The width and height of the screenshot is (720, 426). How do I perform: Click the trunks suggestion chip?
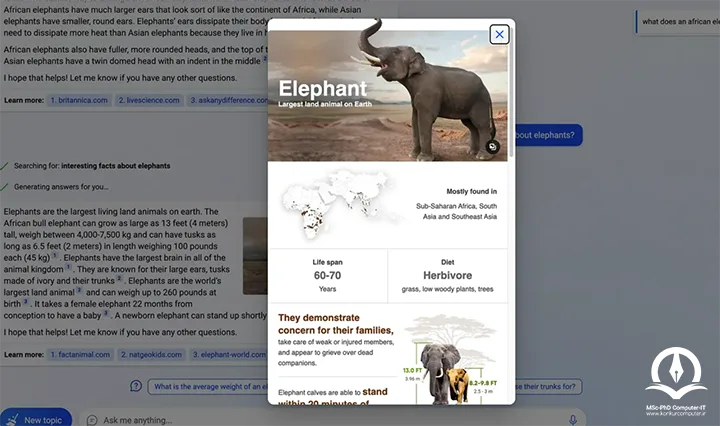[549, 387]
